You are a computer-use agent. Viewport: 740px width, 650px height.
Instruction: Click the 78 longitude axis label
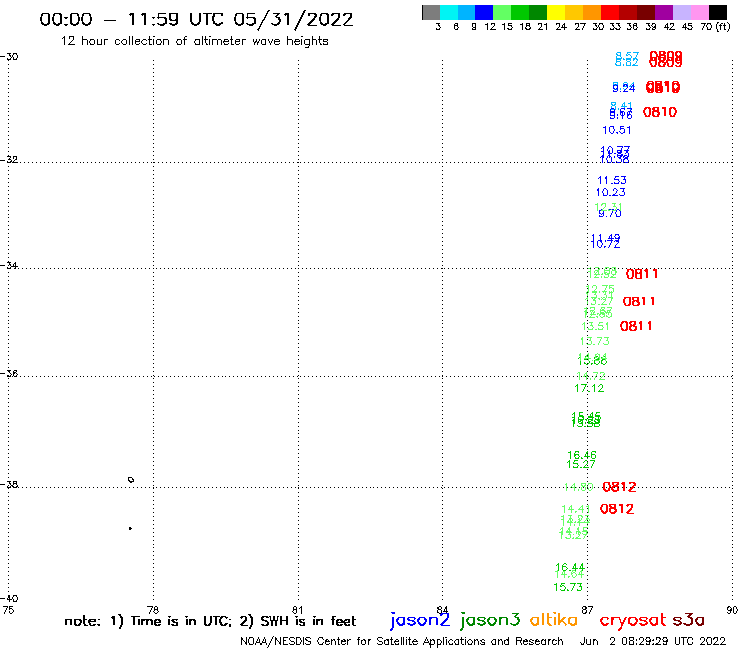click(153, 610)
